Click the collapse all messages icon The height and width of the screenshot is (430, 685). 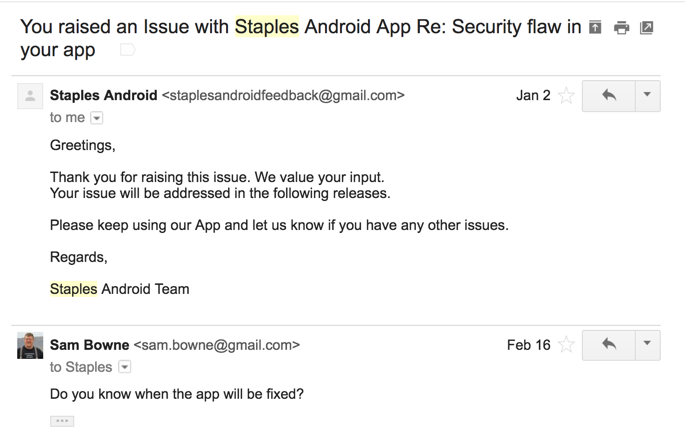click(596, 28)
